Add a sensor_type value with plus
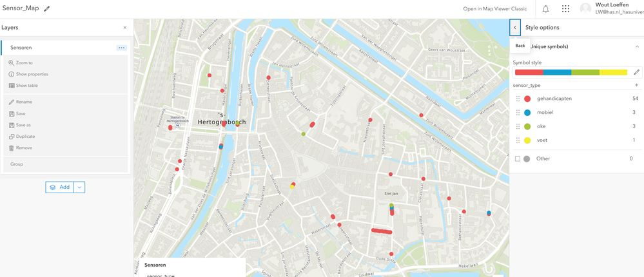This screenshot has width=644, height=277. click(637, 85)
